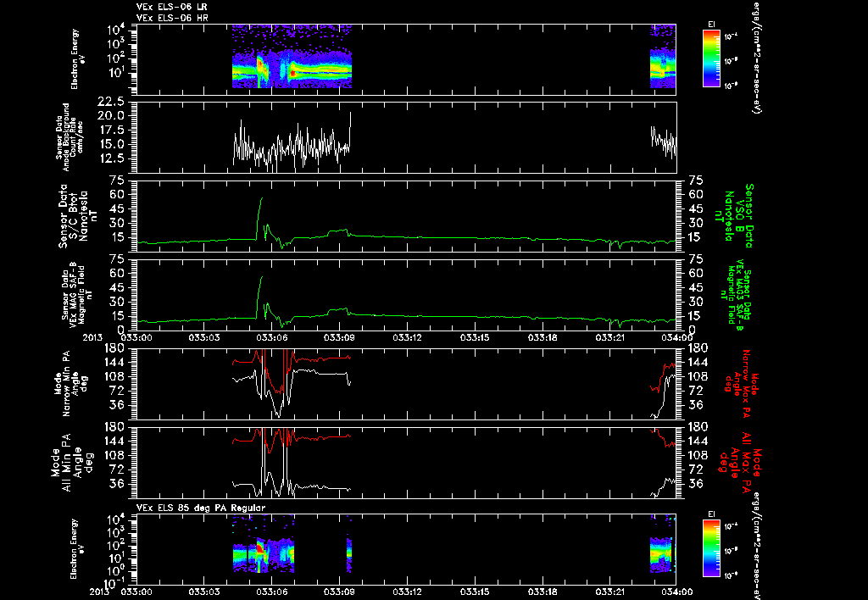
Task: Click the "033:03" tick on the middle time axis
Action: click(x=204, y=336)
